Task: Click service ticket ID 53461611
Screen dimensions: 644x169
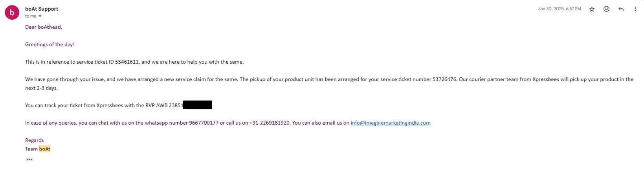Action: click(x=127, y=62)
